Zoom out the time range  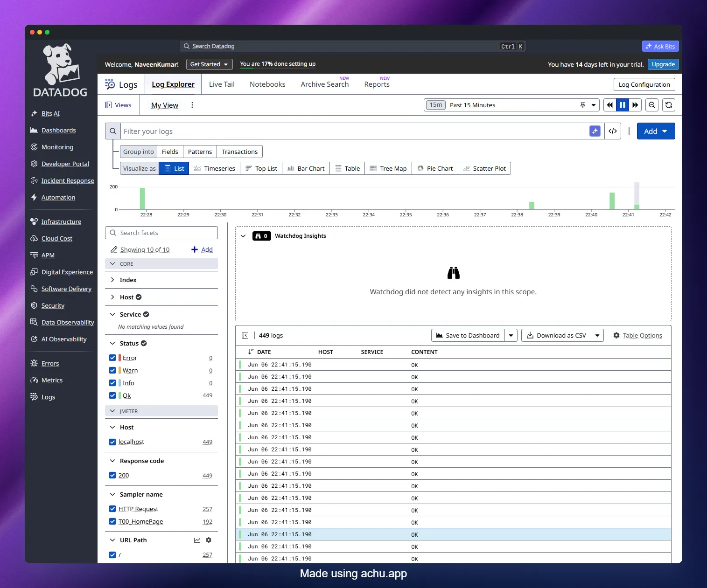(652, 105)
